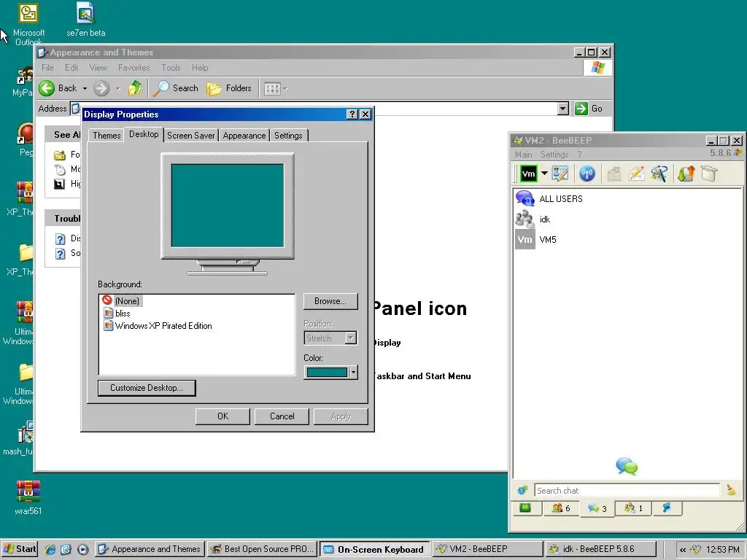Open the Settings menu in BeeBEEP
Screen dimensions: 747x560
554,155
